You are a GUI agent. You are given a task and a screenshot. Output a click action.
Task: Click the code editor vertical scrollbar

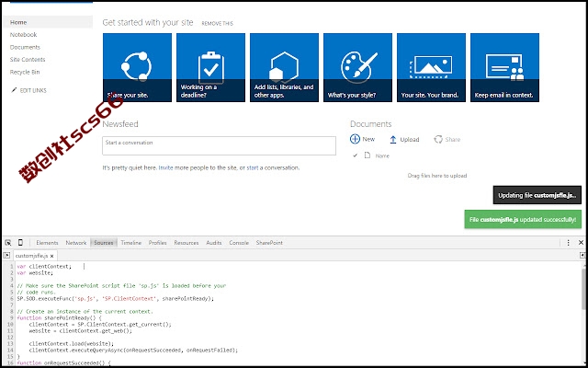584,289
